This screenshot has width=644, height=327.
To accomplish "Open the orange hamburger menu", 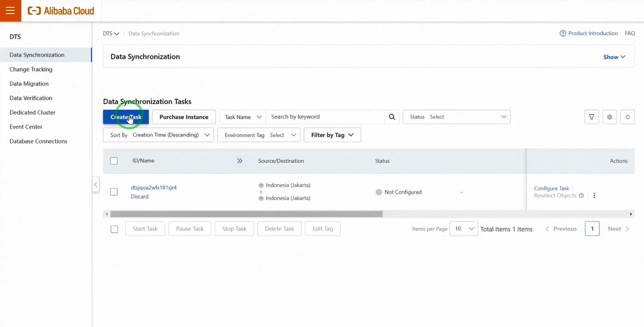I will click(x=10, y=11).
